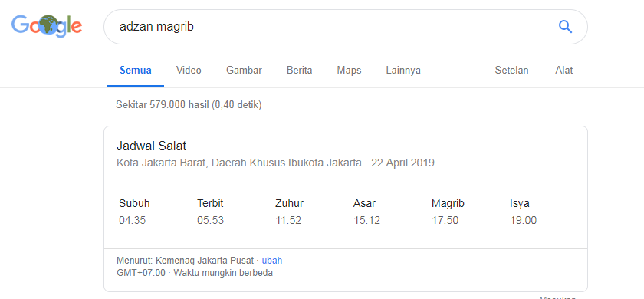Click the Sekitar 579.000 hasil text
The image size is (644, 299).
pos(189,105)
